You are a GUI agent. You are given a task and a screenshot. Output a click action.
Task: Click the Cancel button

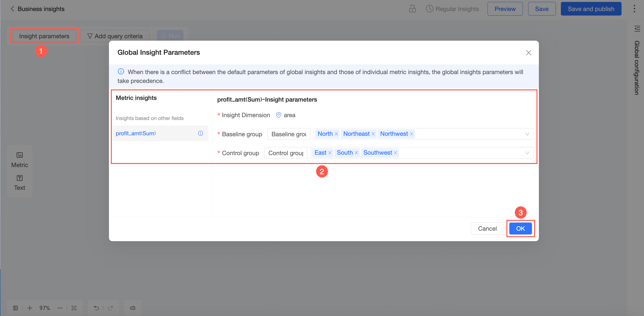(487, 229)
